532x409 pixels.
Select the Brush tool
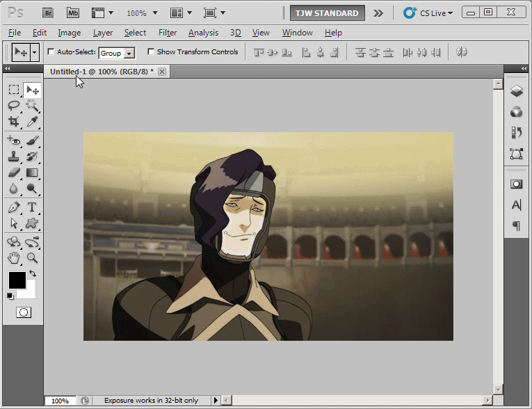32,141
